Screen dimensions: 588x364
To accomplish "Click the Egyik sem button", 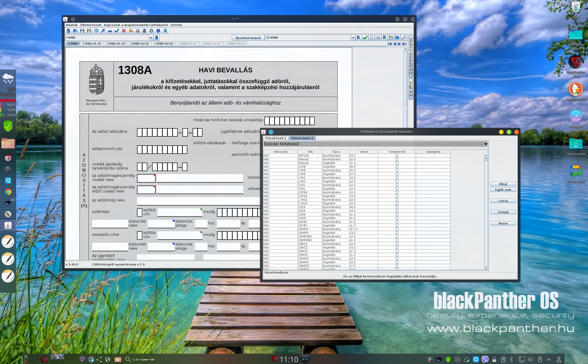I will coord(503,190).
